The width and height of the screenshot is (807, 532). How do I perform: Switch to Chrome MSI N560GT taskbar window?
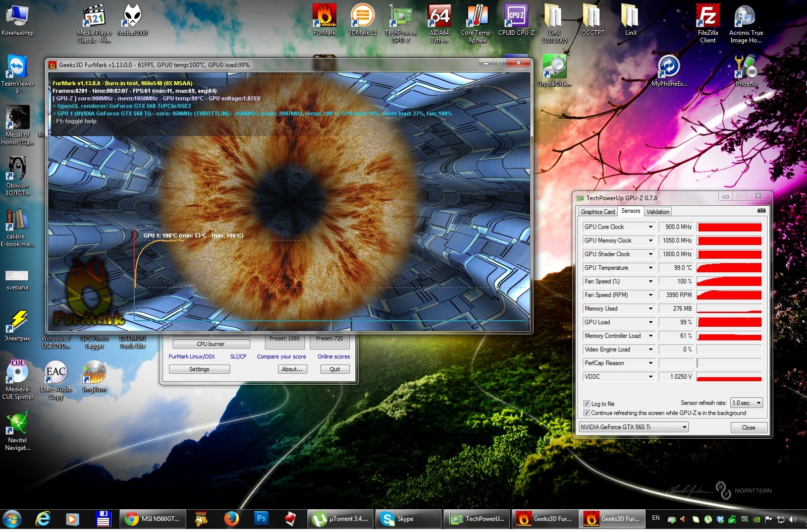[153, 518]
